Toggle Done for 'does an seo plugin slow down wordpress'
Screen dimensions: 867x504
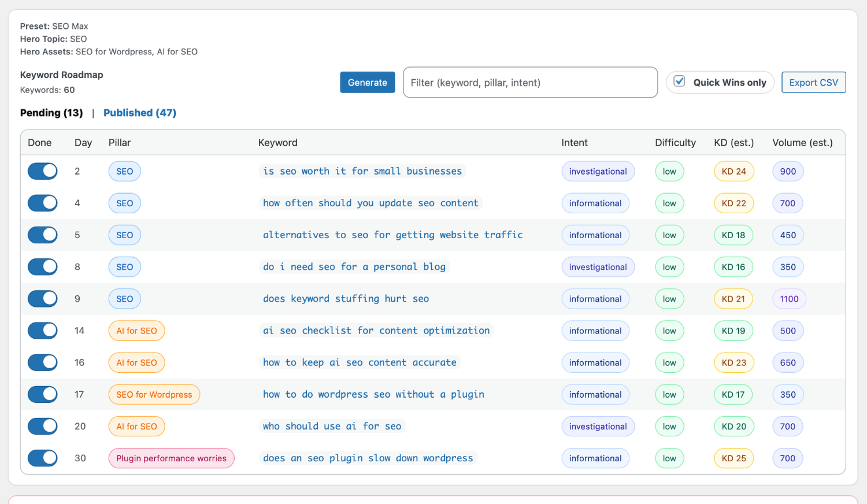coord(42,458)
